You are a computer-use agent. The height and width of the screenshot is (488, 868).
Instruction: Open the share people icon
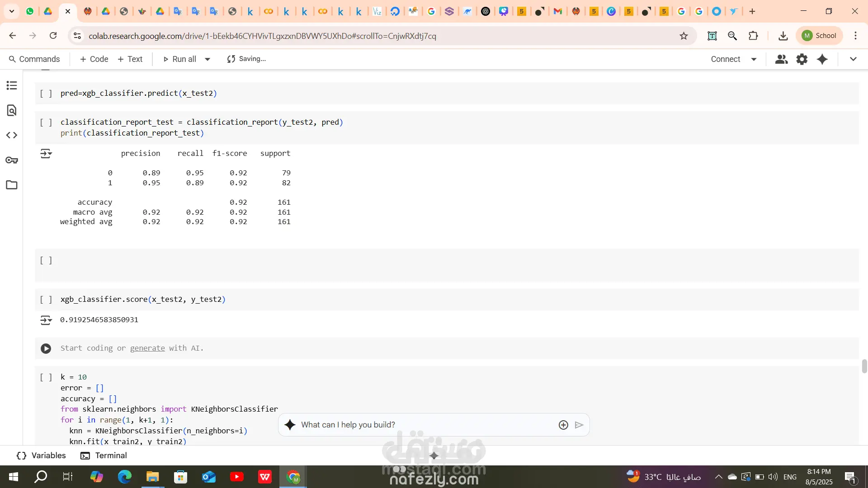point(781,59)
